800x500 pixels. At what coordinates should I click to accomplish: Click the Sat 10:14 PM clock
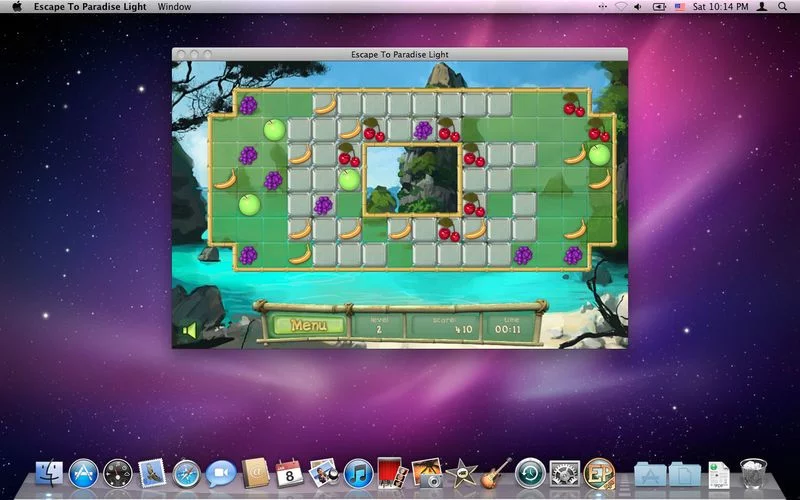(x=720, y=7)
